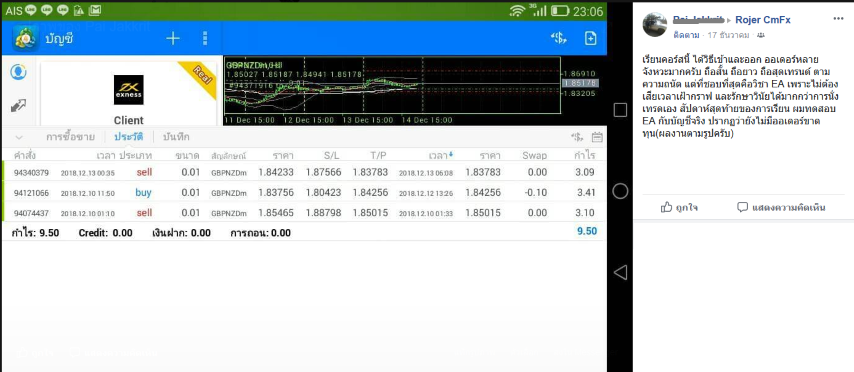Open the Rojer CmFx page link

pyautogui.click(x=762, y=20)
